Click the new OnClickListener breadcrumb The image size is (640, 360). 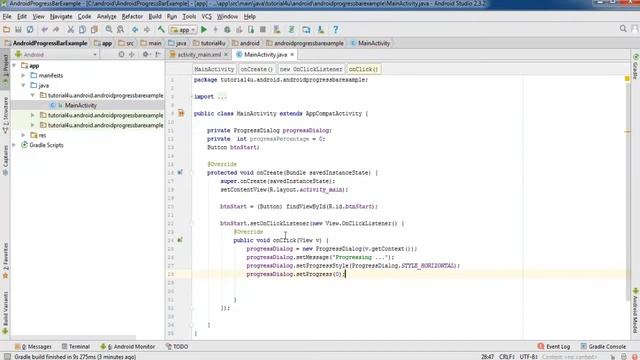coord(311,69)
